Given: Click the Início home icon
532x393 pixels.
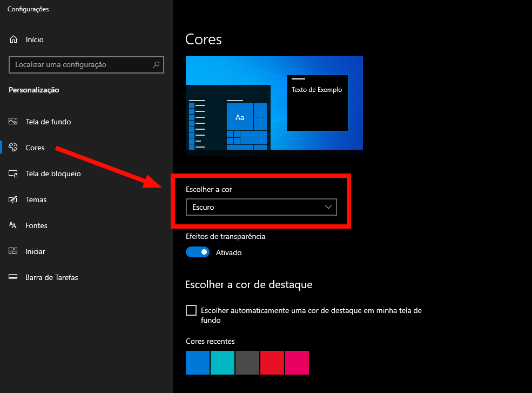Looking at the screenshot, I should coord(14,39).
